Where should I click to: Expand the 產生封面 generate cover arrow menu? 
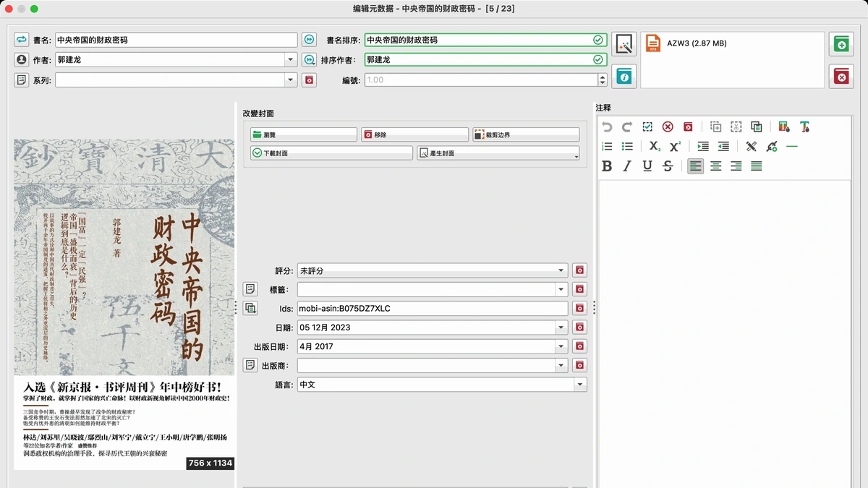click(x=576, y=155)
